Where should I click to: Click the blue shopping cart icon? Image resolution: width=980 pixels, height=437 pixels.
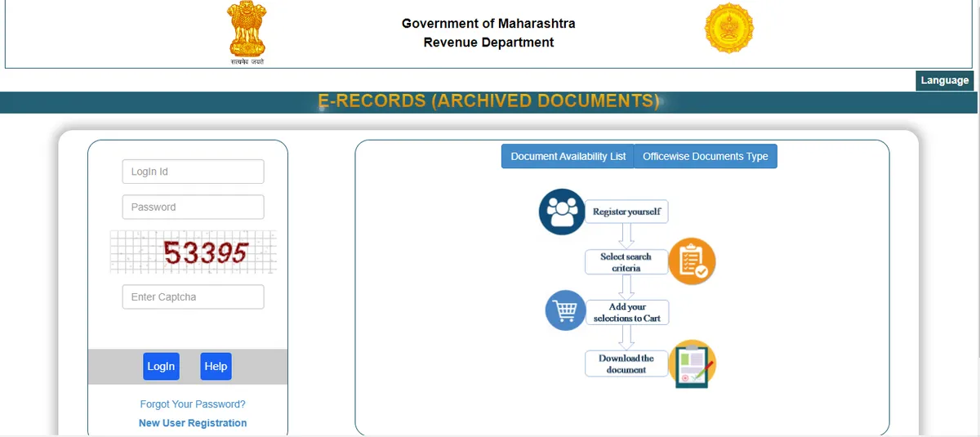[x=565, y=310]
